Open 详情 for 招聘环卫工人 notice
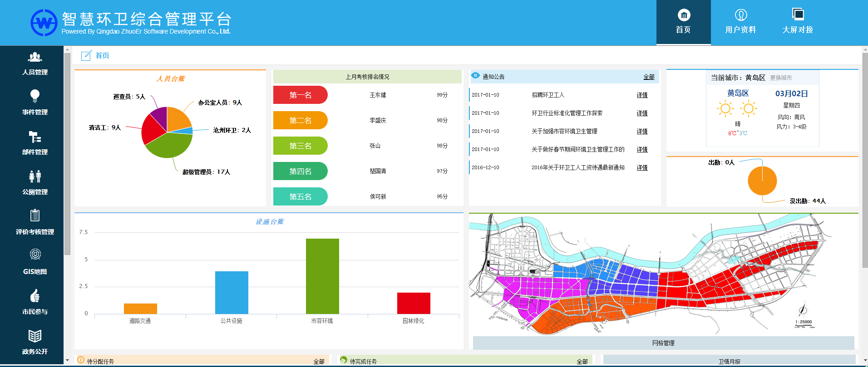The image size is (868, 367). (642, 95)
